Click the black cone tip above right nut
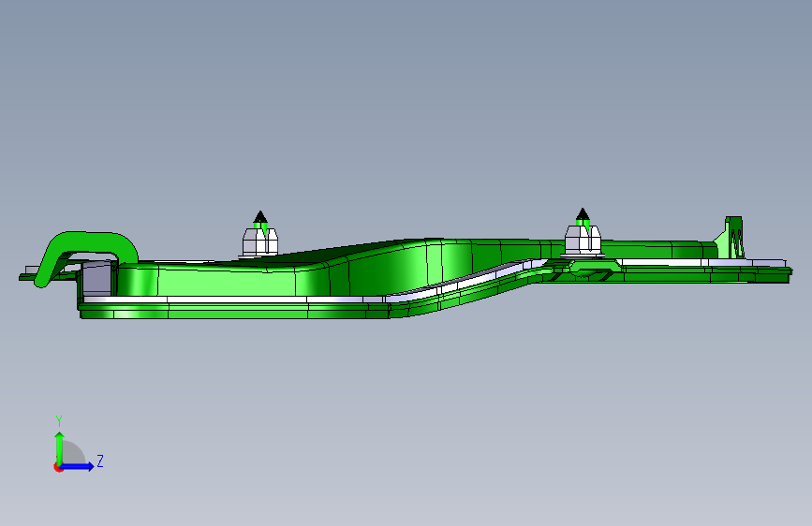The width and height of the screenshot is (812, 526). 583,213
